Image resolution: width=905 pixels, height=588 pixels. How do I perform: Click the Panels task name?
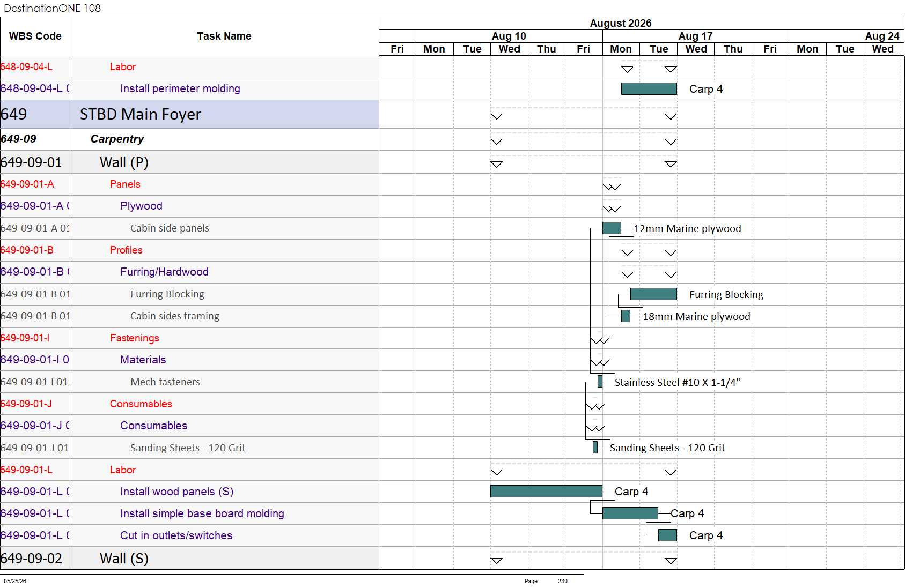tap(125, 184)
